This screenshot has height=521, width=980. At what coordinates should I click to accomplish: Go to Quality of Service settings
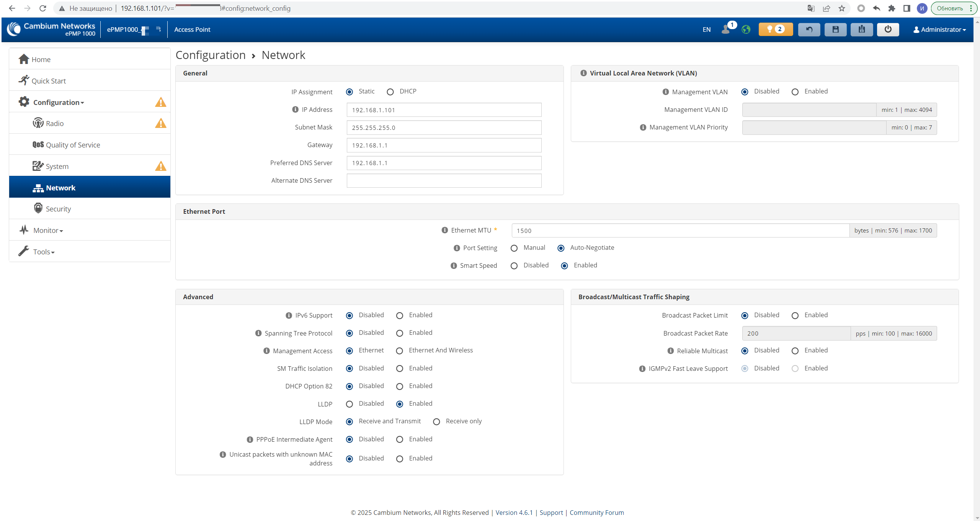(73, 145)
